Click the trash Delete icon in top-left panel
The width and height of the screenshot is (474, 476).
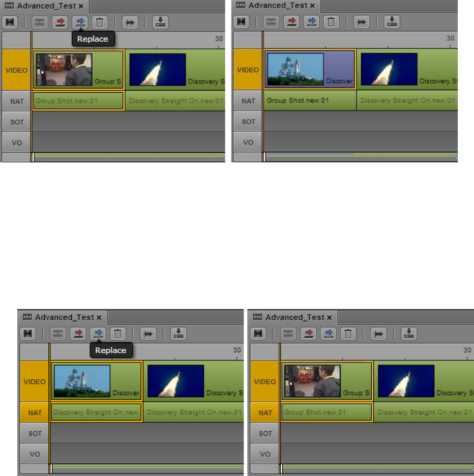[x=100, y=22]
